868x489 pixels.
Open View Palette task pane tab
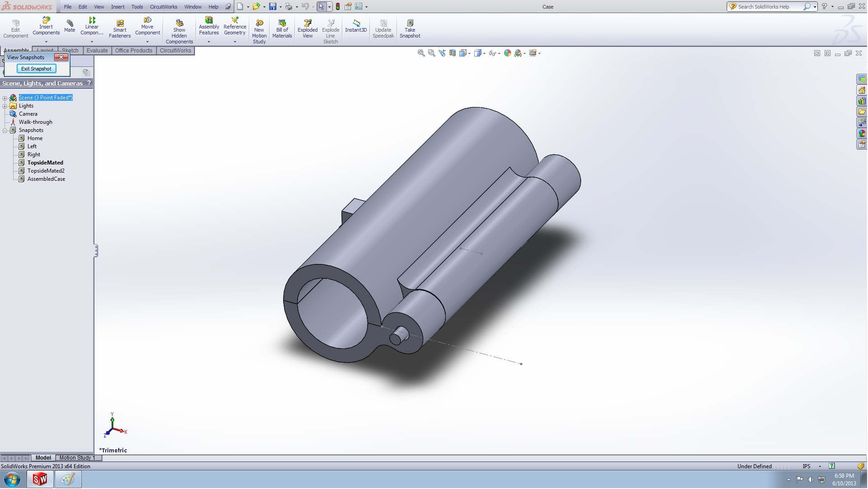(862, 123)
